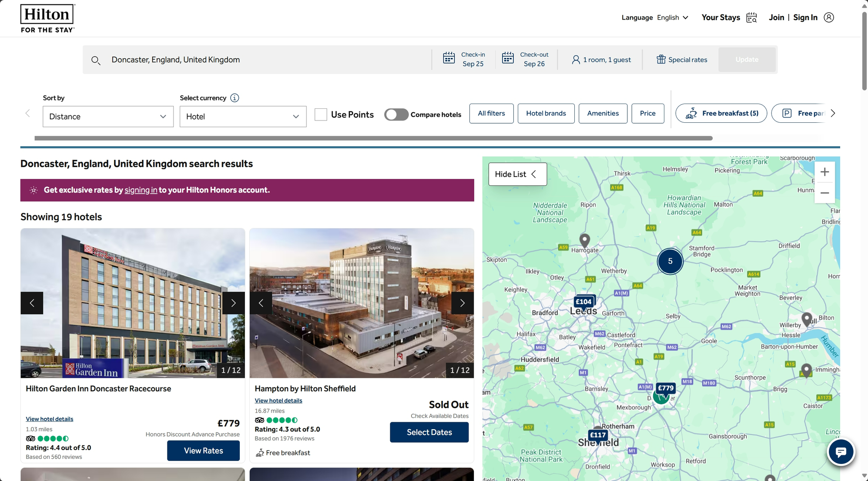The width and height of the screenshot is (868, 481).
Task: Open the Amenities filter menu
Action: (603, 113)
